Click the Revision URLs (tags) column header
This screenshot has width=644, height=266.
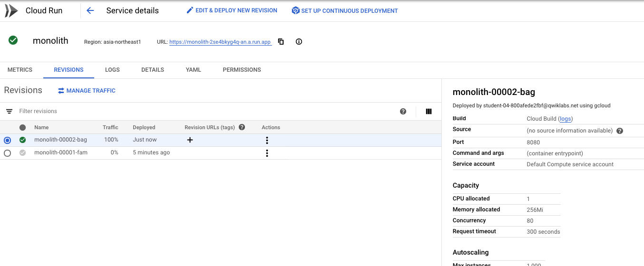[x=210, y=127]
